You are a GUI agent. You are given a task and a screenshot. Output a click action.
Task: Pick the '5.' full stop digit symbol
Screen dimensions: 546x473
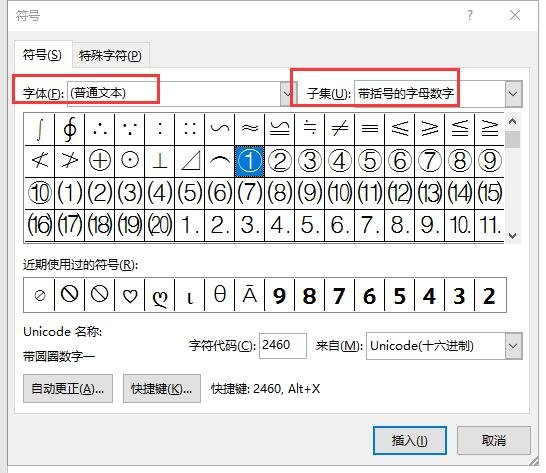310,225
